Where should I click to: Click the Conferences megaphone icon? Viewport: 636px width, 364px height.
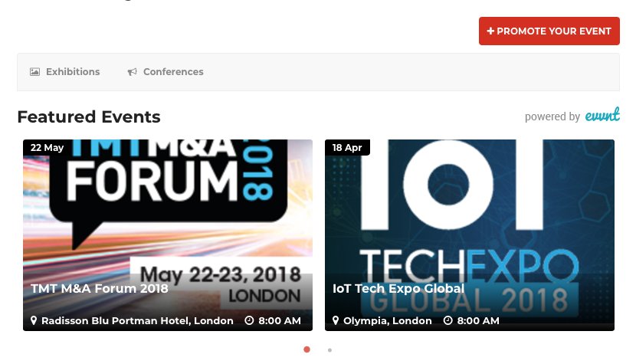[133, 72]
